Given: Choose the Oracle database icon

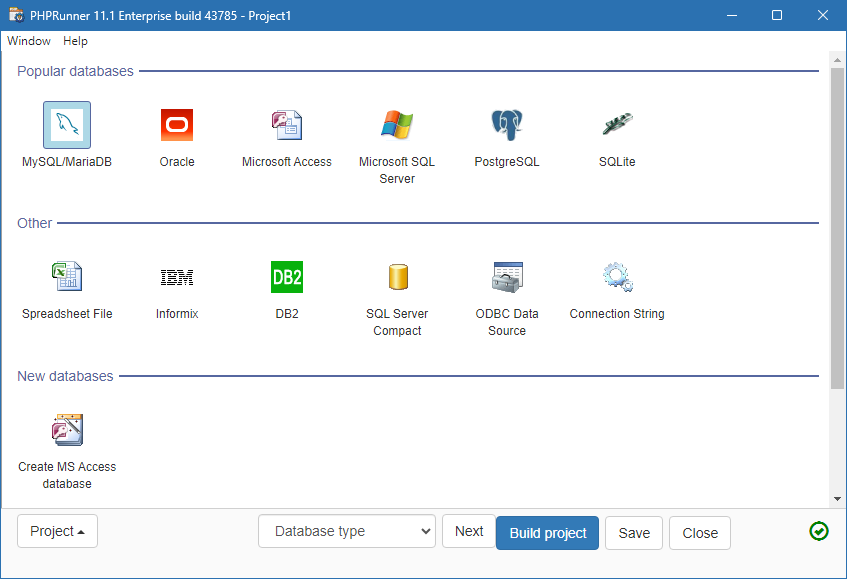Looking at the screenshot, I should pos(177,125).
